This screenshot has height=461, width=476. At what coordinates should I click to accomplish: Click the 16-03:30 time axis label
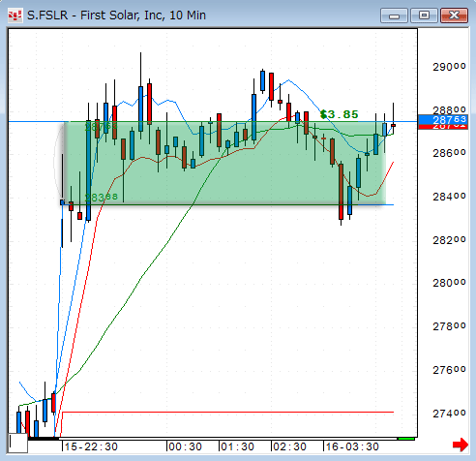352,446
